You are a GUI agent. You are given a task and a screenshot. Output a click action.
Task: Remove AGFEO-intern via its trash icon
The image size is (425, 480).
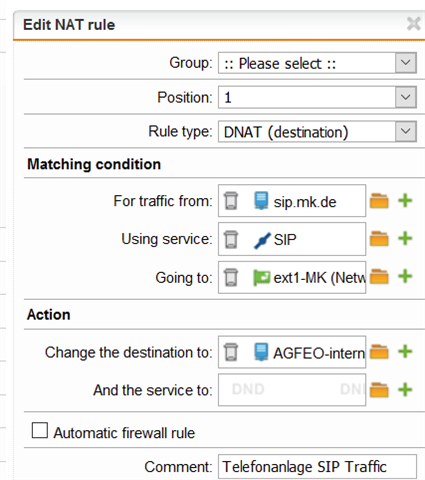tap(231, 352)
